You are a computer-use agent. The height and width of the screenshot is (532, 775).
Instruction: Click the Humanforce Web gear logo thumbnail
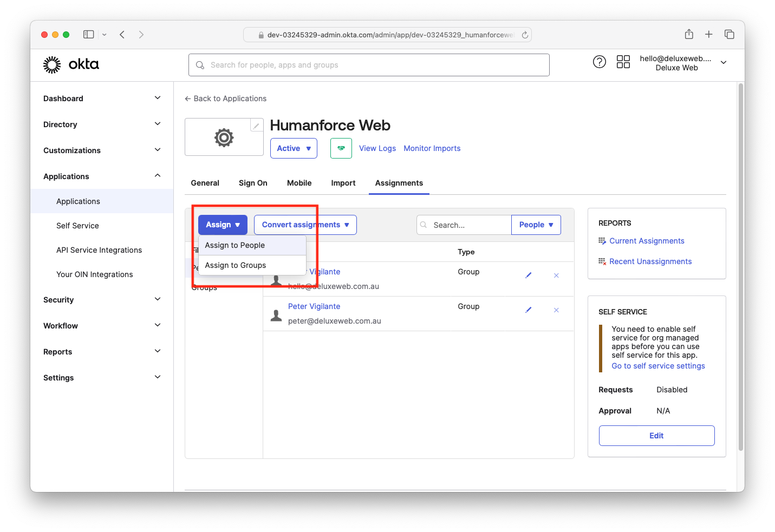point(224,137)
